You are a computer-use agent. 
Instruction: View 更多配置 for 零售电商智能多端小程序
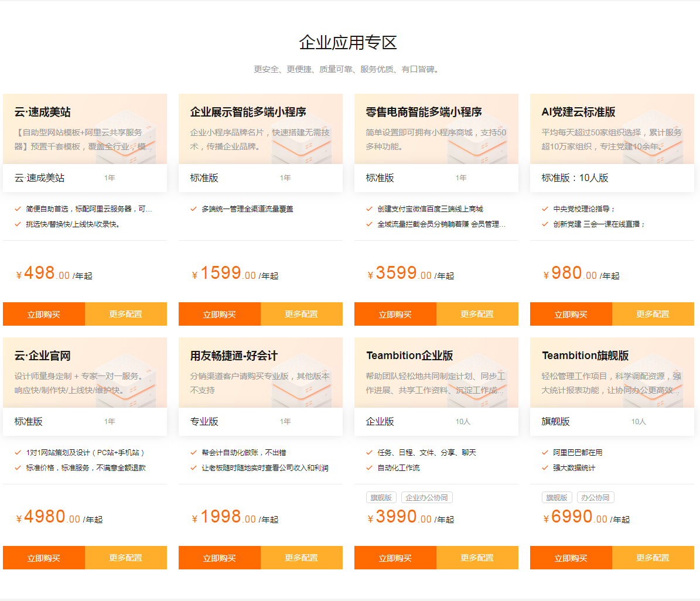click(x=477, y=314)
